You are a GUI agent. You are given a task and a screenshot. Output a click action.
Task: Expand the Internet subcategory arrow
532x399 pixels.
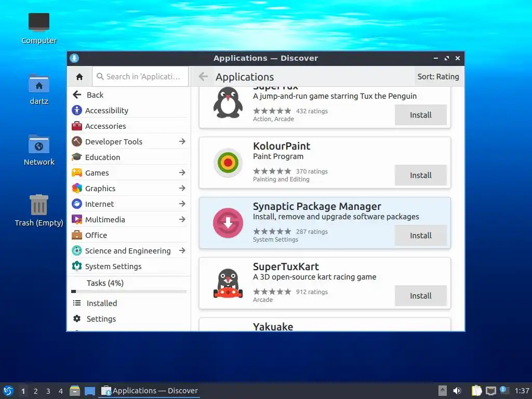click(182, 204)
